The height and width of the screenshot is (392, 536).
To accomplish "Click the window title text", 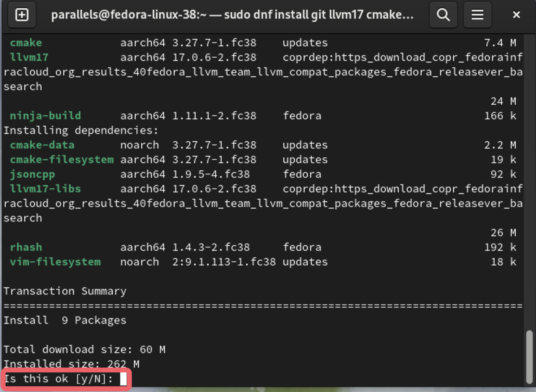I will 232,15.
